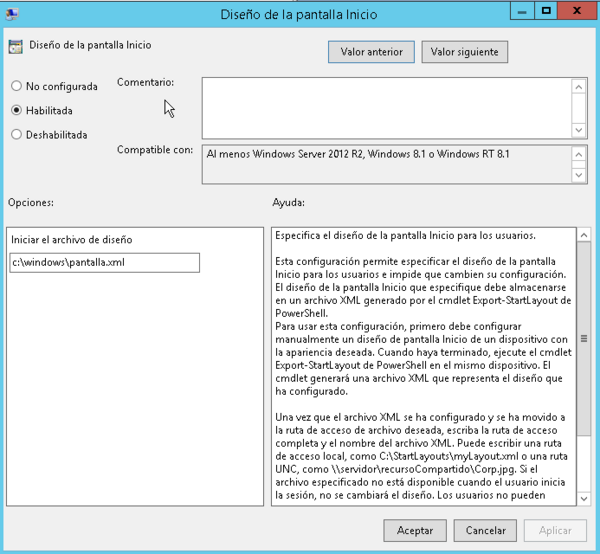Image resolution: width=600 pixels, height=554 pixels.
Task: Click the layout file path input field
Action: coord(104,263)
